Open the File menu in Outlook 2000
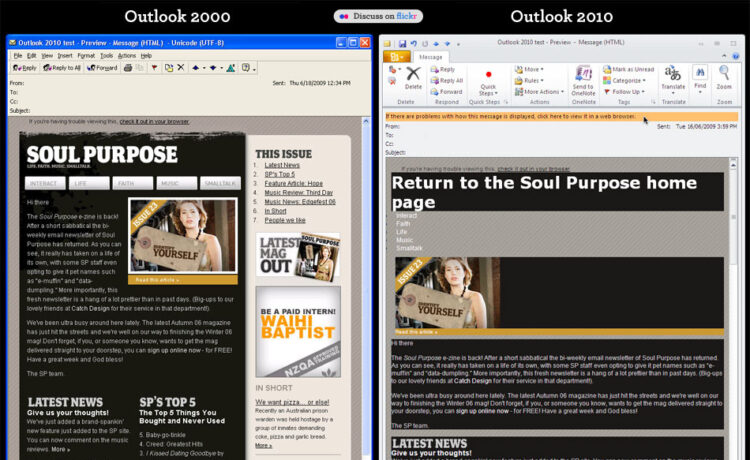Screen dimensions: 750x460 click(18, 55)
